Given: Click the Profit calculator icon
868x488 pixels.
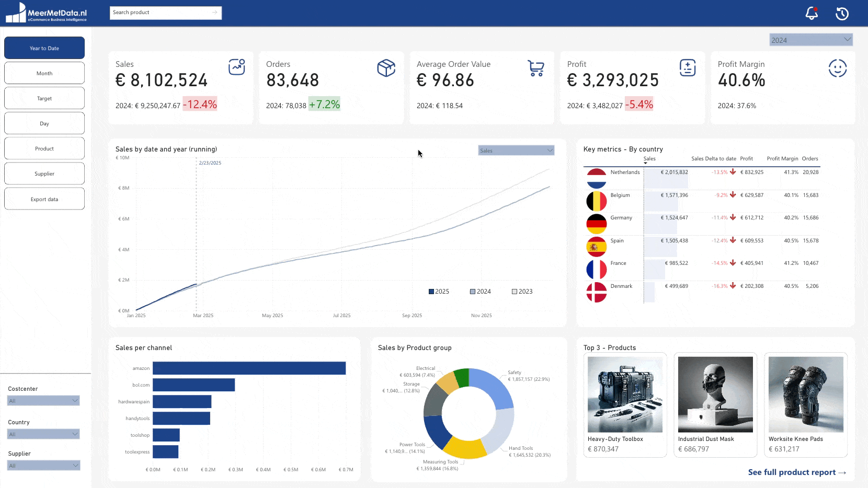Looking at the screenshot, I should pos(687,68).
